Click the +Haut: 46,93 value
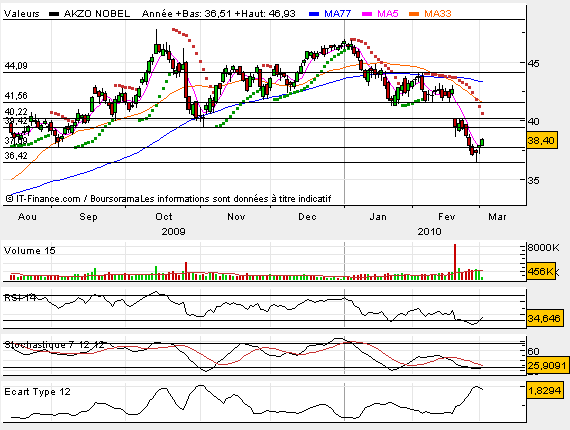The image size is (570, 430). (265, 14)
